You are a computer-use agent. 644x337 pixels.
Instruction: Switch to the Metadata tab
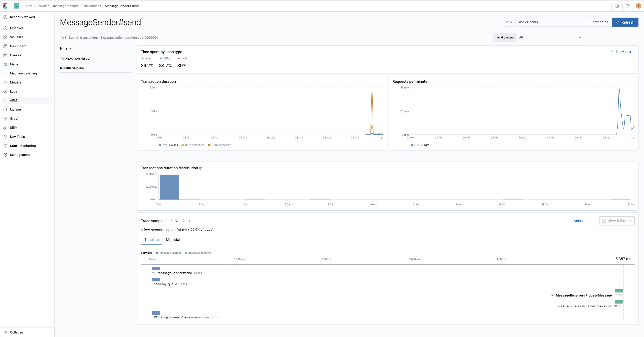point(174,240)
